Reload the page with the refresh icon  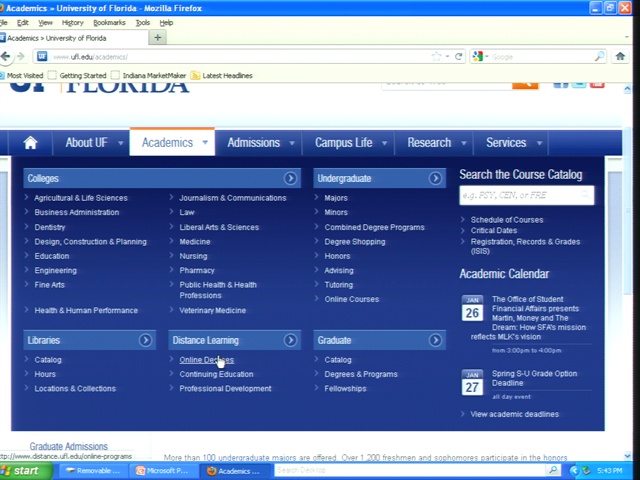coord(459,57)
